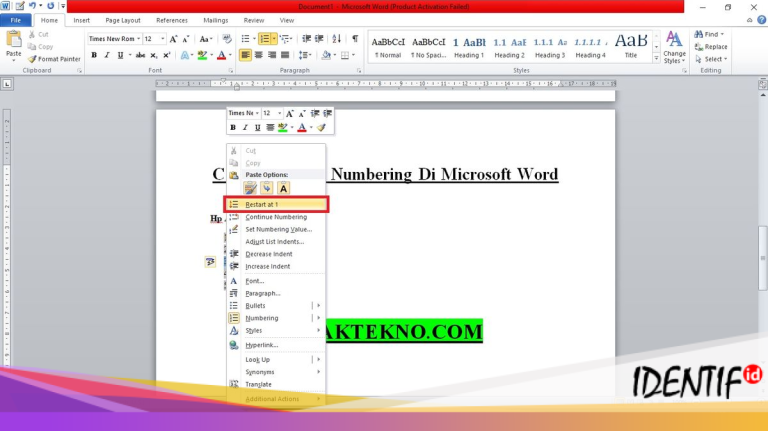Open the File tab
This screenshot has height=431, width=768.
[16, 20]
